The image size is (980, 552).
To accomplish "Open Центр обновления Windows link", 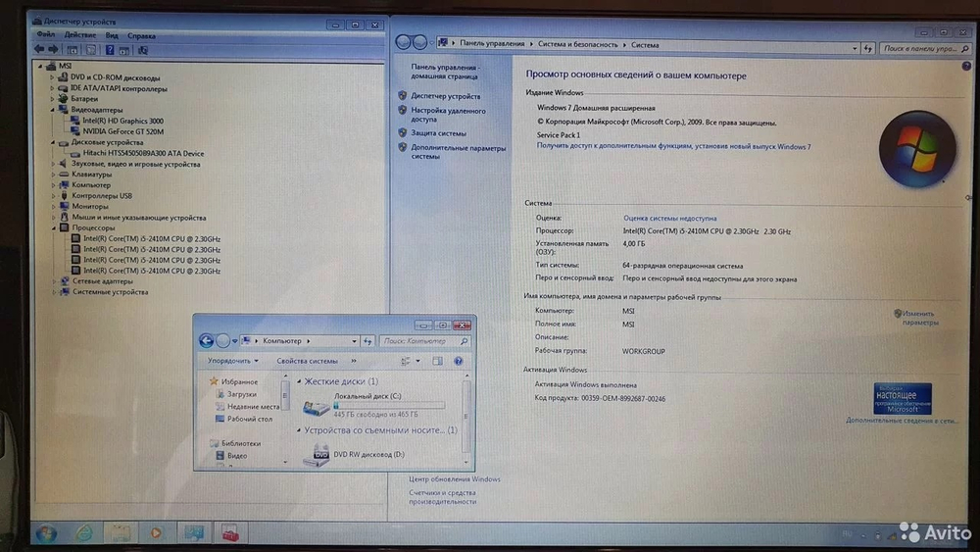I will tap(455, 478).
